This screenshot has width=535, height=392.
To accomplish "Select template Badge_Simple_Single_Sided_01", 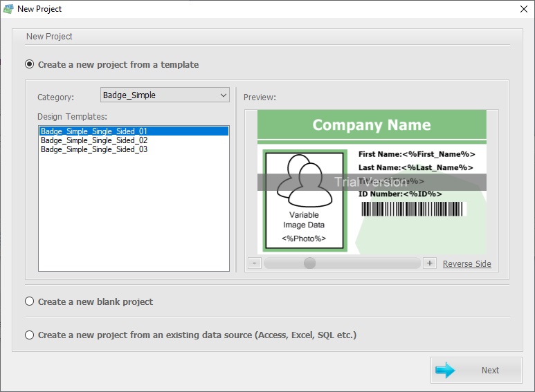I will click(134, 131).
